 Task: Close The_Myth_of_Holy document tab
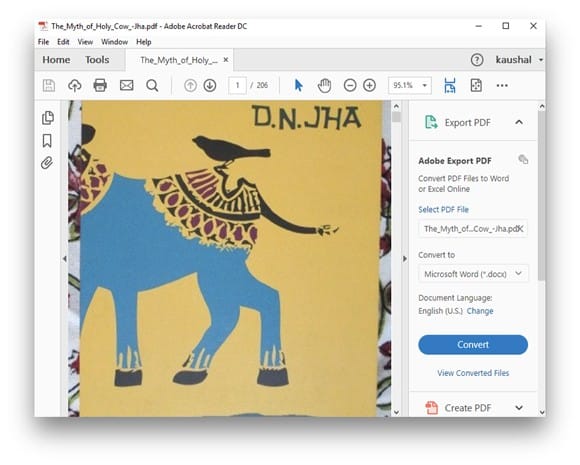(226, 60)
